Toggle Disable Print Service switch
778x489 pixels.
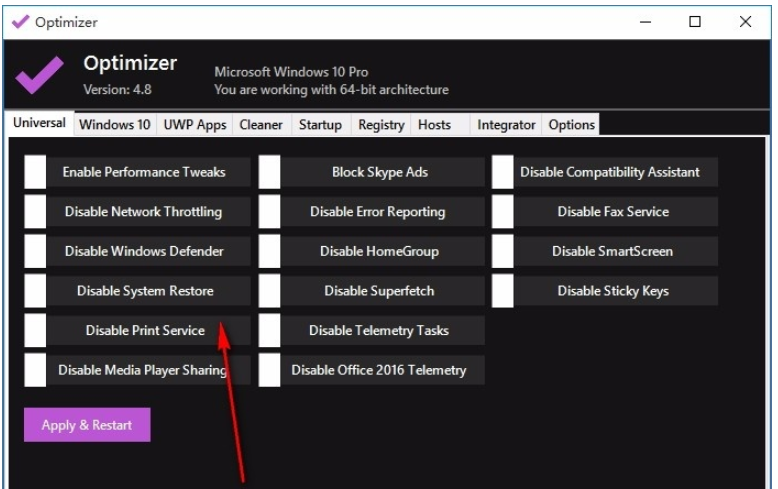[x=35, y=330]
